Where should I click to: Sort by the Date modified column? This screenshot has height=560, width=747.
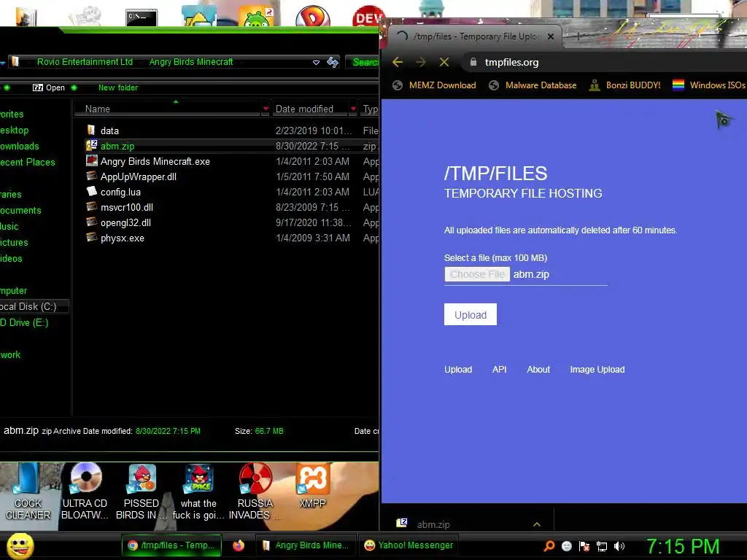click(309, 109)
